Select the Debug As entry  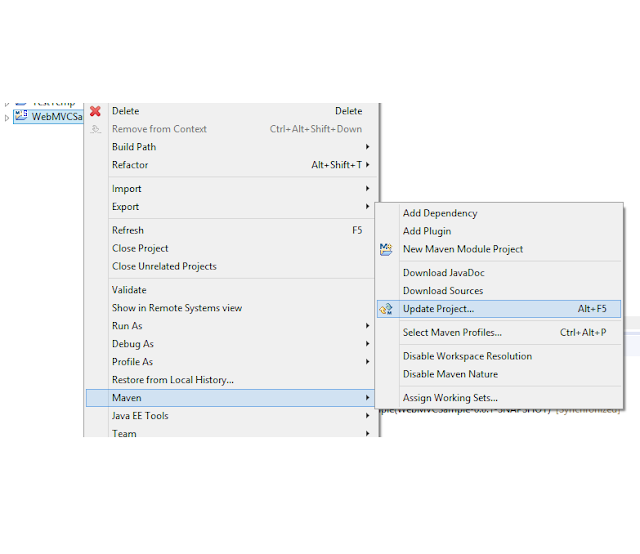(230, 344)
